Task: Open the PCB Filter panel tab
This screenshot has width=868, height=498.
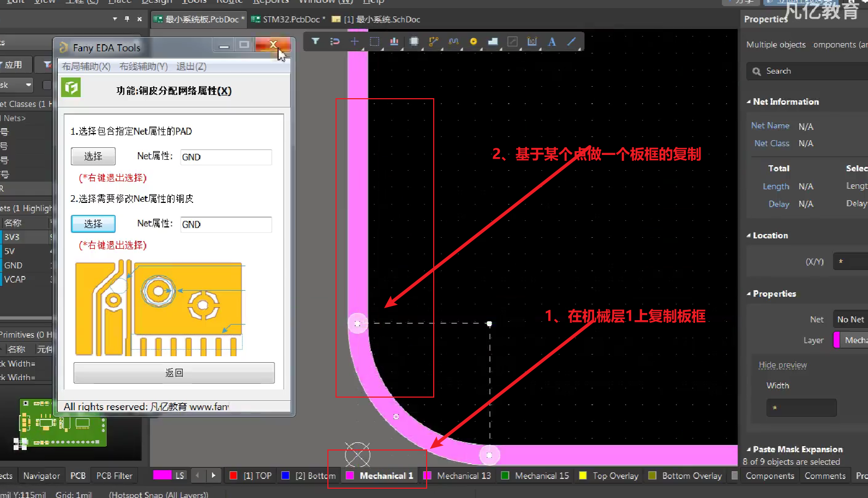Action: (x=115, y=476)
